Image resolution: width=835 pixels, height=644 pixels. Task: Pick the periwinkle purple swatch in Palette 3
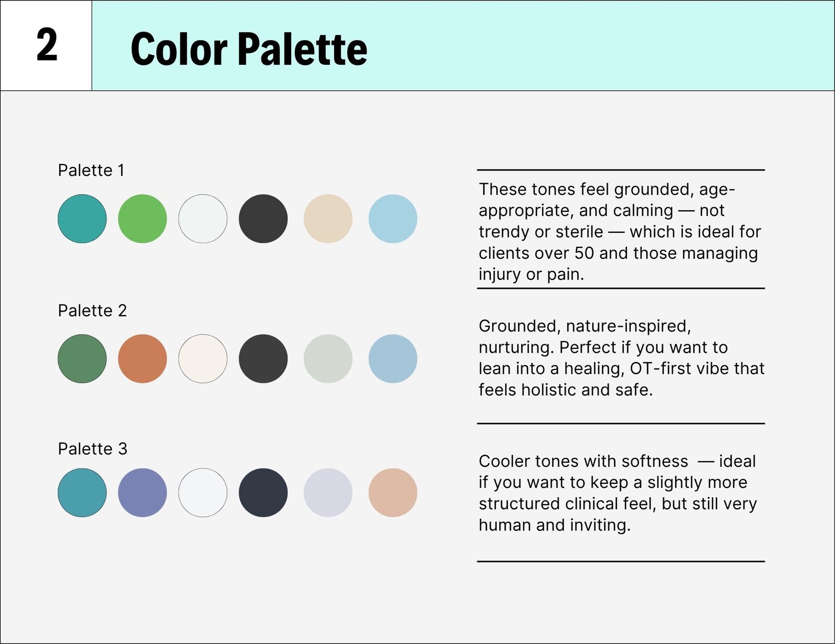pyautogui.click(x=142, y=493)
